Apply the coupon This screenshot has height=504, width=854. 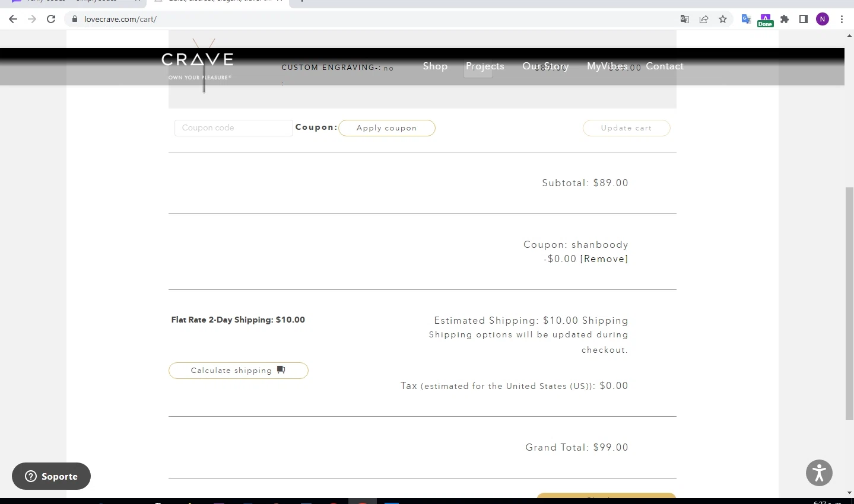(x=387, y=128)
